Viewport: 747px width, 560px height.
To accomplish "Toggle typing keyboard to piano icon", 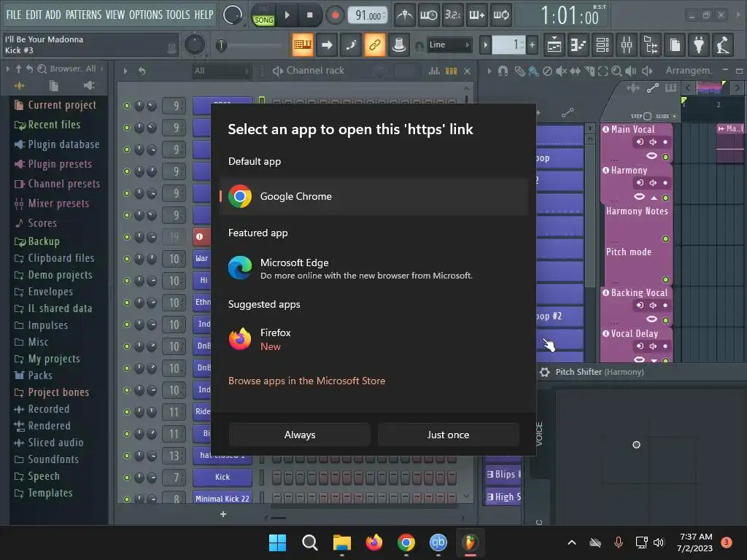I will pyautogui.click(x=303, y=44).
